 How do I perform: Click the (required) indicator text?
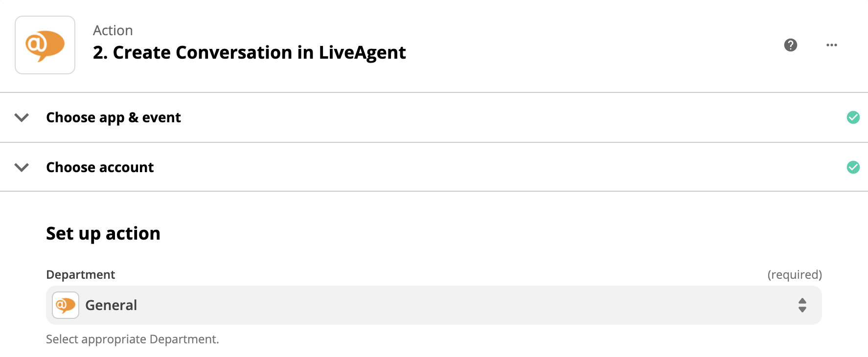(794, 274)
